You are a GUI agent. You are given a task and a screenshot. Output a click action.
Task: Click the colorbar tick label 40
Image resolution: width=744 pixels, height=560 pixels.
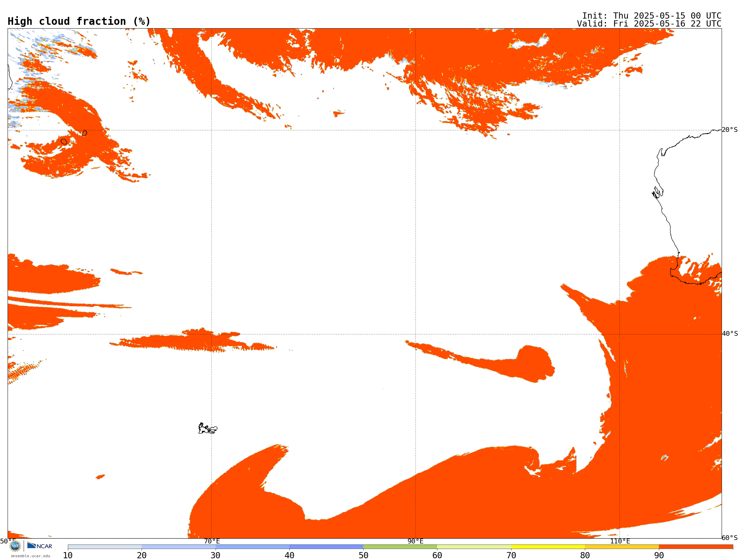(290, 555)
